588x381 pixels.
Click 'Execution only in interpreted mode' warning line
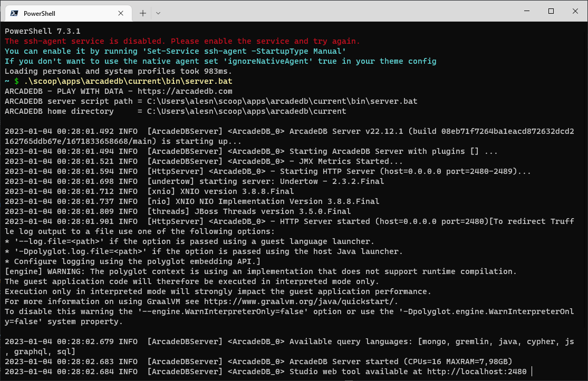click(218, 291)
